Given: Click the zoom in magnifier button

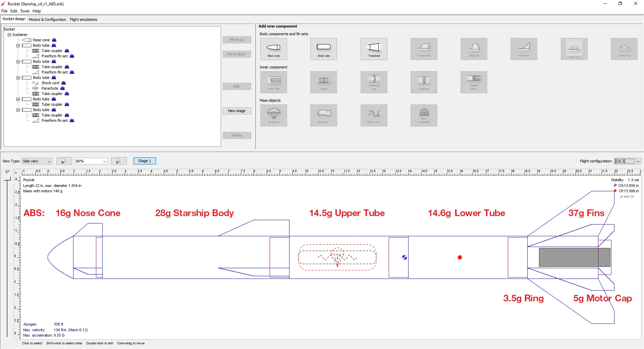Looking at the screenshot, I should (x=118, y=161).
